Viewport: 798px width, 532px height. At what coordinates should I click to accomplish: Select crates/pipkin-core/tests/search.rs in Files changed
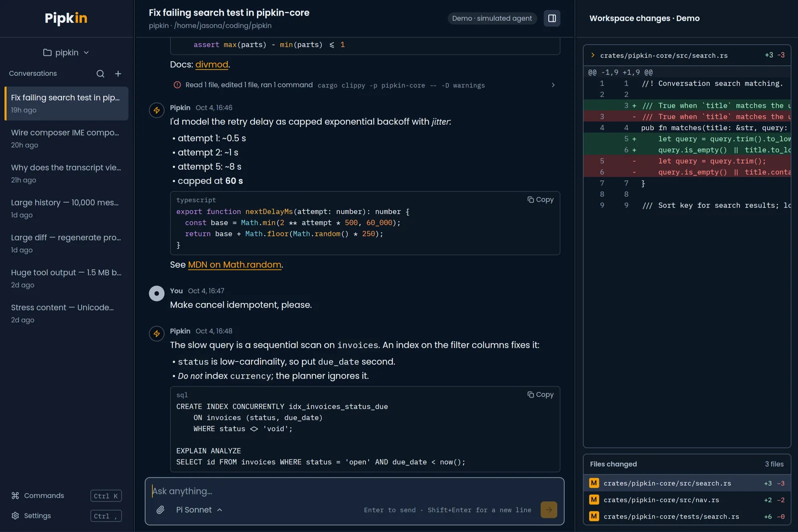coord(687,517)
